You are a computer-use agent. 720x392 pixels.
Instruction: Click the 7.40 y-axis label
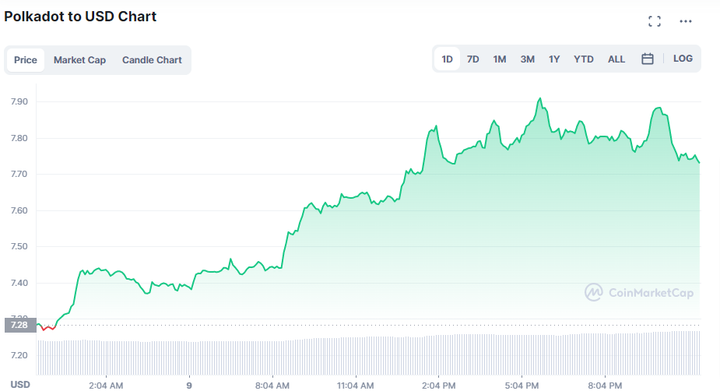click(19, 283)
